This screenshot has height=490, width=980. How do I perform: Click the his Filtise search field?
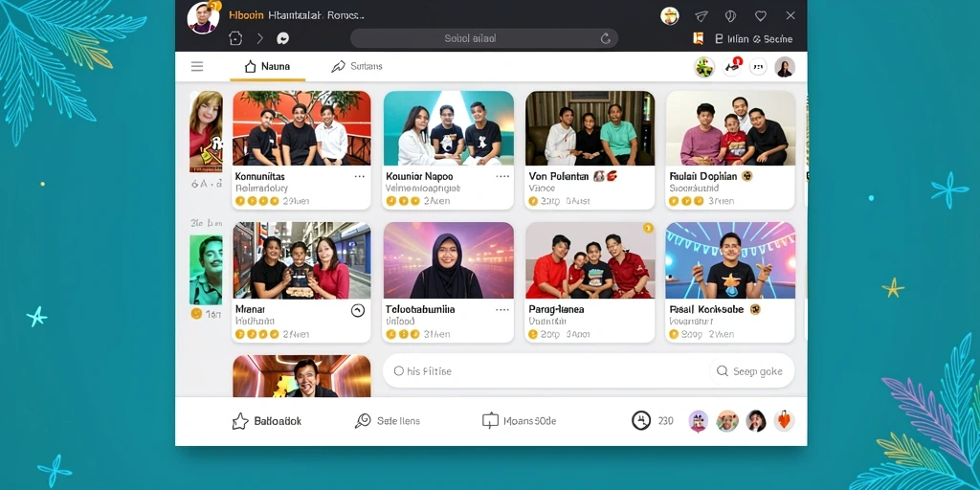[546, 371]
